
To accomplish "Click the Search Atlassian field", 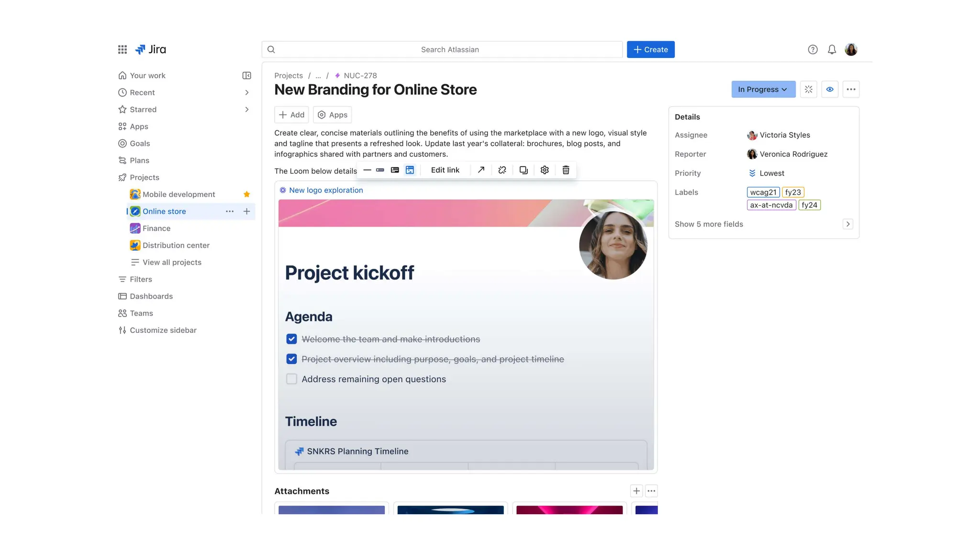I will [449, 50].
